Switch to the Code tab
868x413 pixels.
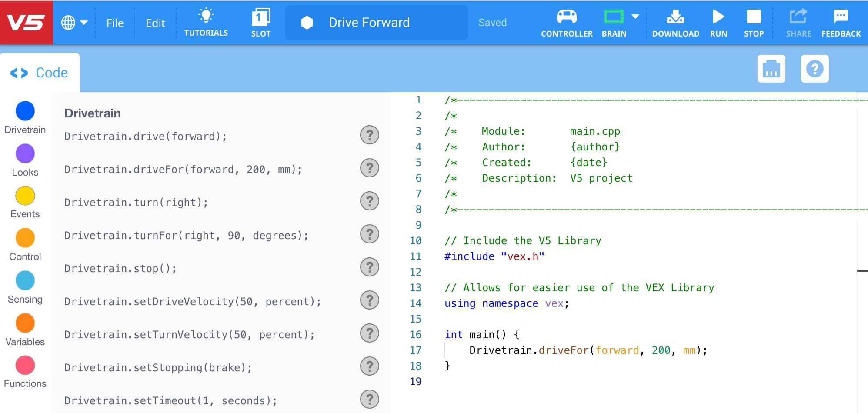[40, 72]
